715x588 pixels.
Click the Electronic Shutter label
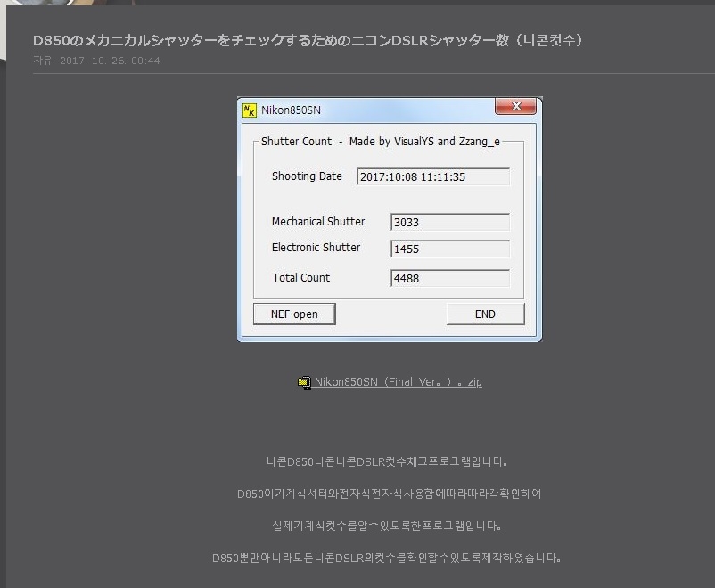[x=316, y=248]
